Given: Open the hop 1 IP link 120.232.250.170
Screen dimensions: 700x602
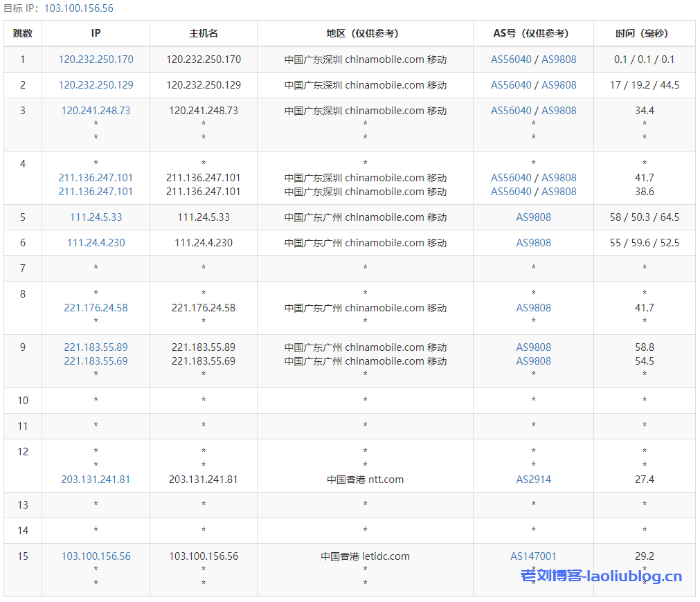Looking at the screenshot, I should pos(96,60).
